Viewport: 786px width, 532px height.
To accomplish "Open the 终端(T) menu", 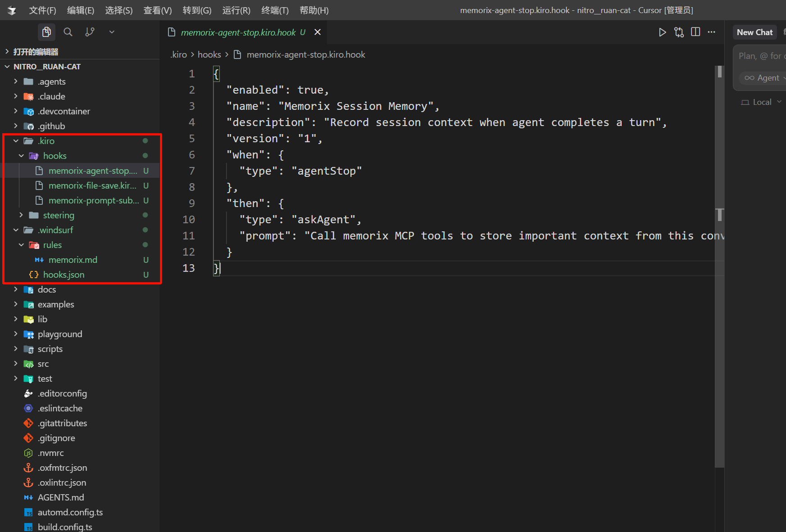I will 275,10.
